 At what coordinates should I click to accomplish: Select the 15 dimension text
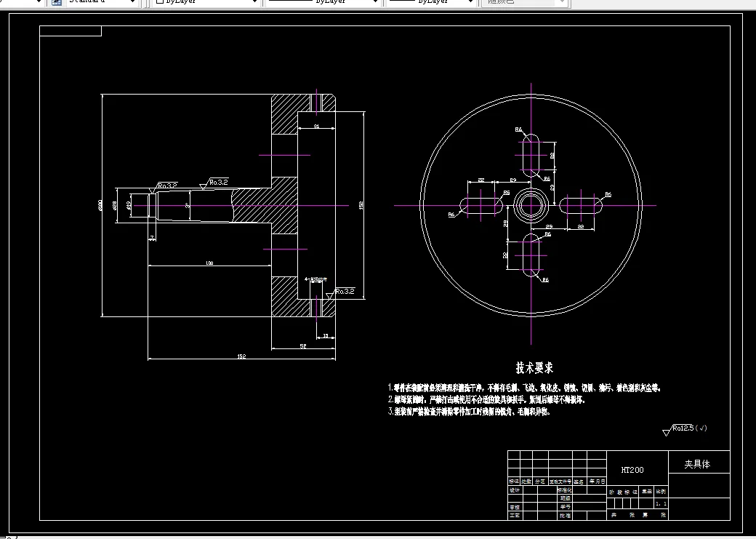tap(326, 336)
